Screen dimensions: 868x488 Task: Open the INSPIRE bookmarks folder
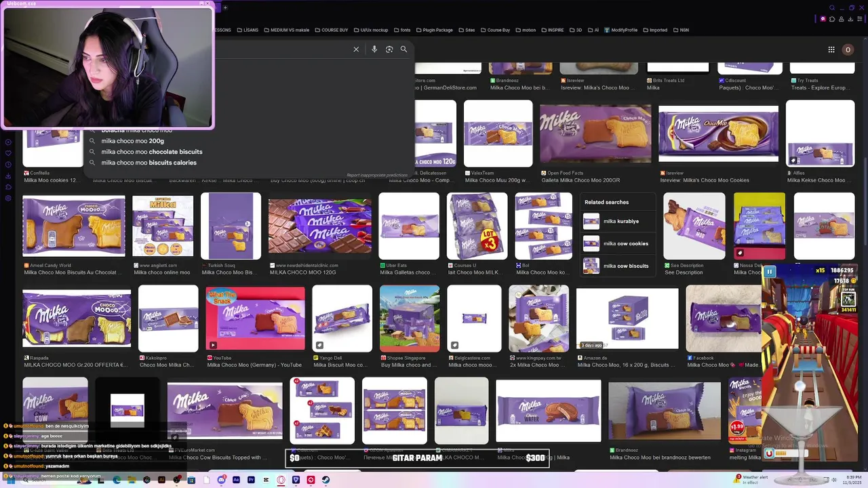[x=552, y=30]
